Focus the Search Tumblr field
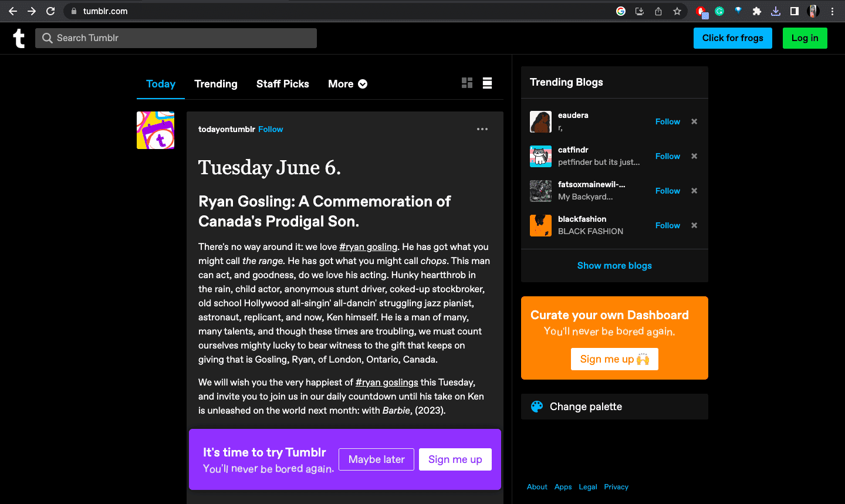The height and width of the screenshot is (504, 845). [176, 38]
